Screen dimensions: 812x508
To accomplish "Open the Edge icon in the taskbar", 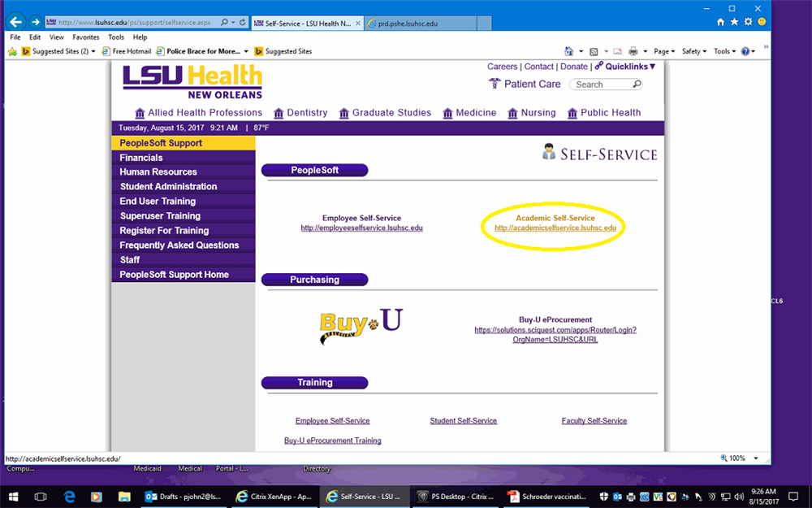I will pyautogui.click(x=70, y=496).
